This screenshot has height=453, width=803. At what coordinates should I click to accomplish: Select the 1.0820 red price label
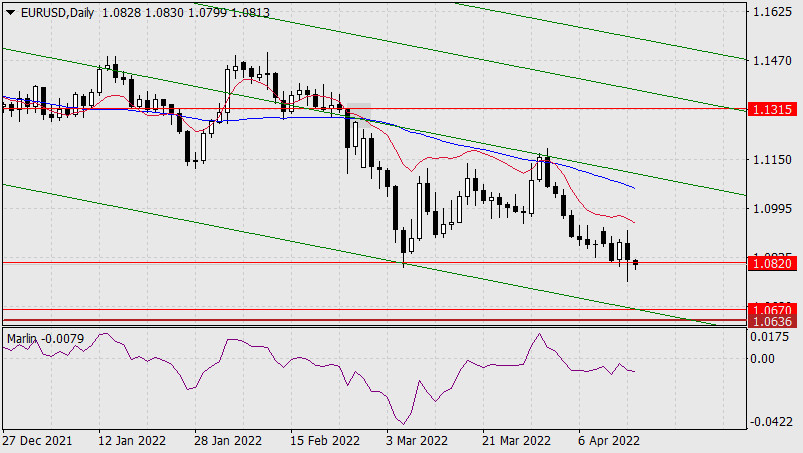[773, 263]
